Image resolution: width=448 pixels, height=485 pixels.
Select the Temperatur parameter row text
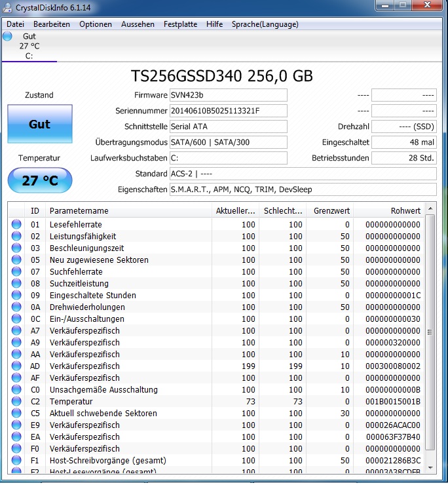click(x=71, y=401)
